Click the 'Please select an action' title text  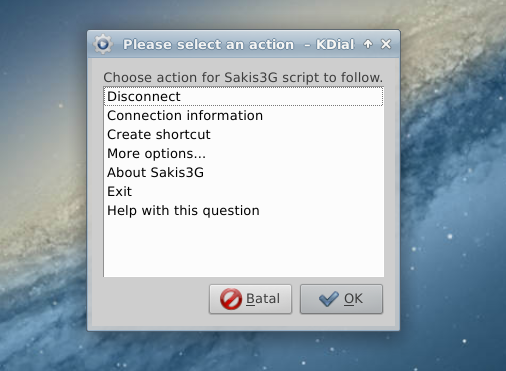coord(208,44)
